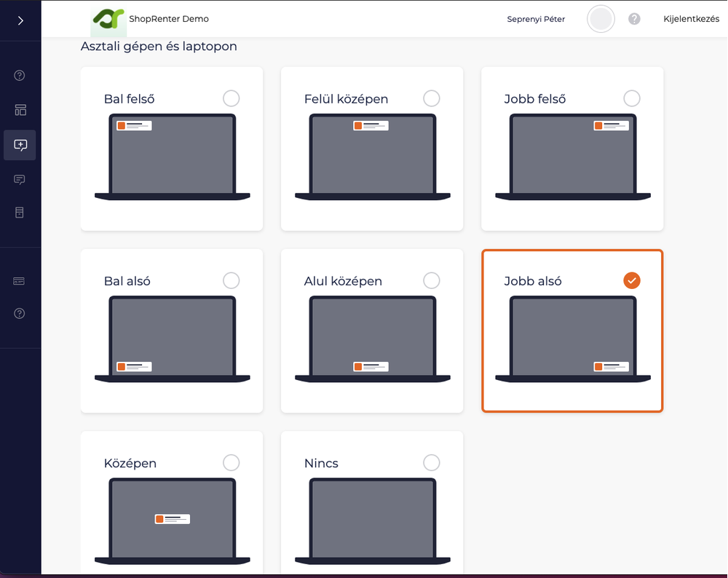Open the user avatar circle
The image size is (728, 578).
tap(601, 19)
